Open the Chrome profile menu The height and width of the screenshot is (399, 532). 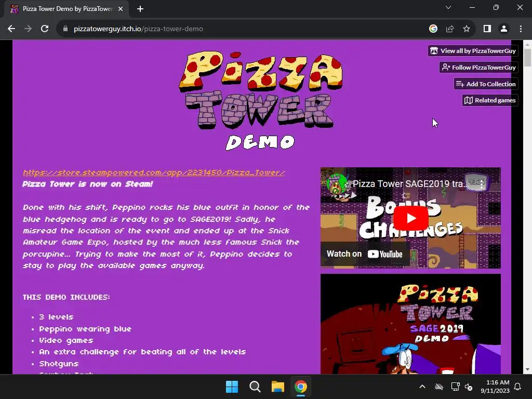[504, 29]
